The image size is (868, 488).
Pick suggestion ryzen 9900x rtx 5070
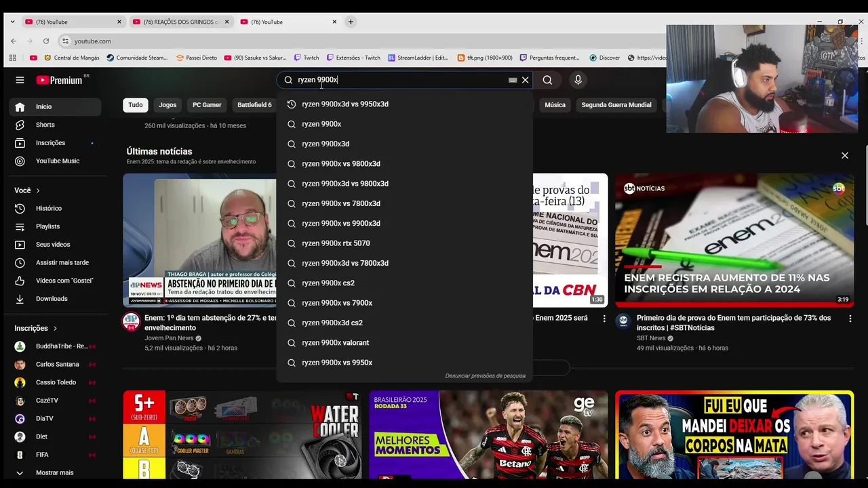(404, 243)
